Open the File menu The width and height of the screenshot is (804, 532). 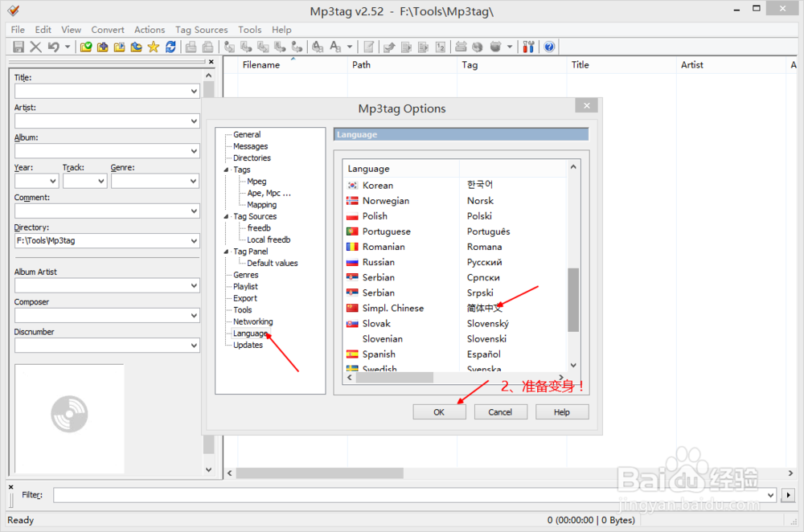click(18, 30)
